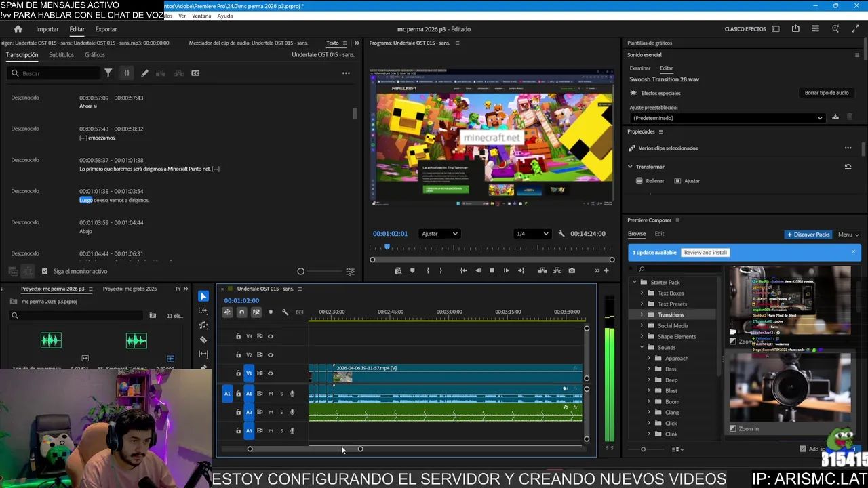This screenshot has height=488, width=868.
Task: Show hidden panel tabs with double chevron
Action: click(x=357, y=43)
